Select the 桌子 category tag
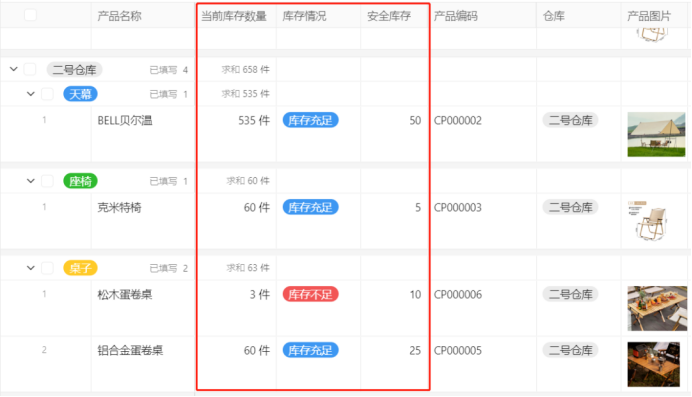The height and width of the screenshot is (397, 692). pos(80,268)
